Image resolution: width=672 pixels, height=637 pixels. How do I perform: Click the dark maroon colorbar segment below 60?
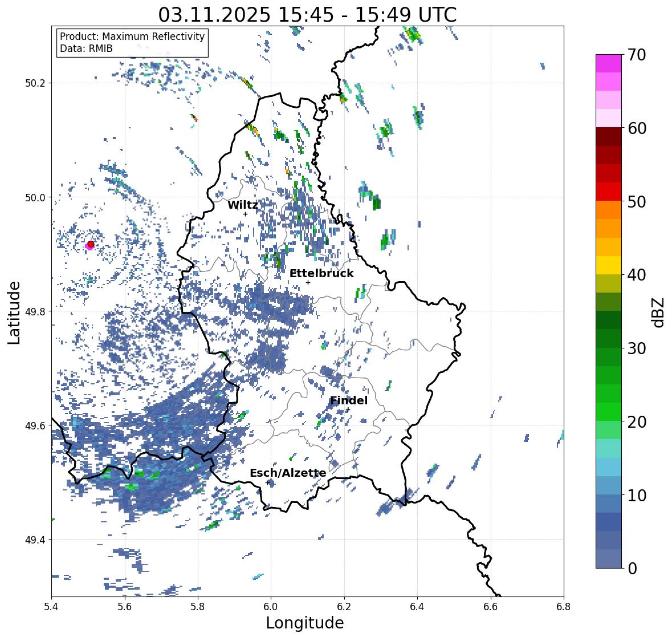pyautogui.click(x=609, y=137)
